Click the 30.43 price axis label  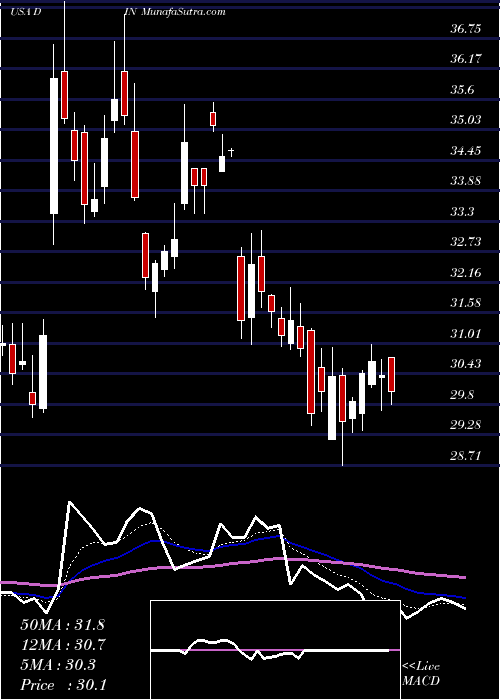(466, 364)
